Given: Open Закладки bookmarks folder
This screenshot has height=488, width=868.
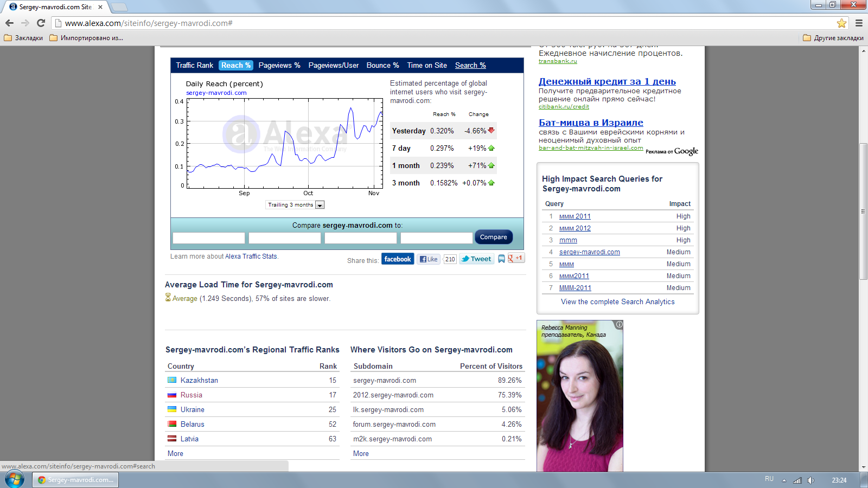Looking at the screenshot, I should [x=23, y=38].
